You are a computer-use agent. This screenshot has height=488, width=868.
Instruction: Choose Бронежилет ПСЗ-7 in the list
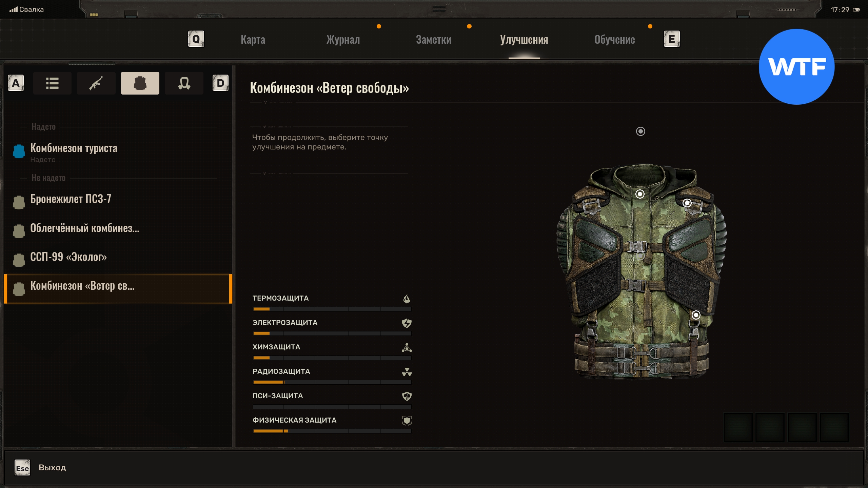(x=71, y=199)
